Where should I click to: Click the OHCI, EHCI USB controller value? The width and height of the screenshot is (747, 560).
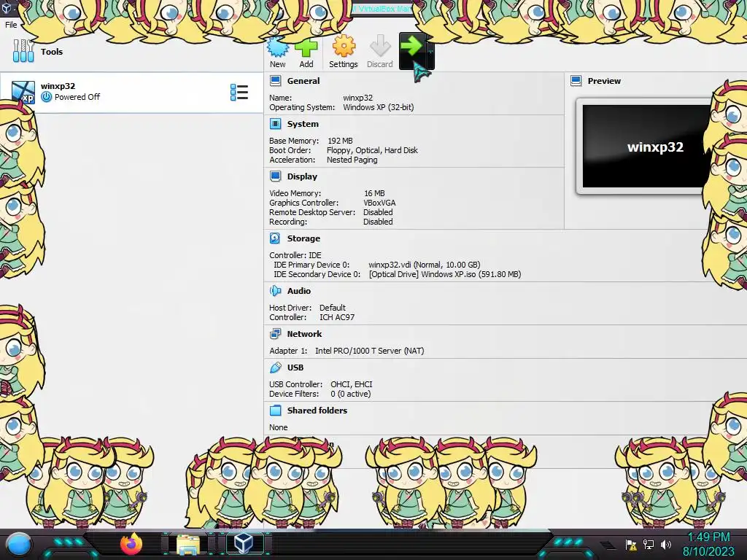click(x=352, y=384)
